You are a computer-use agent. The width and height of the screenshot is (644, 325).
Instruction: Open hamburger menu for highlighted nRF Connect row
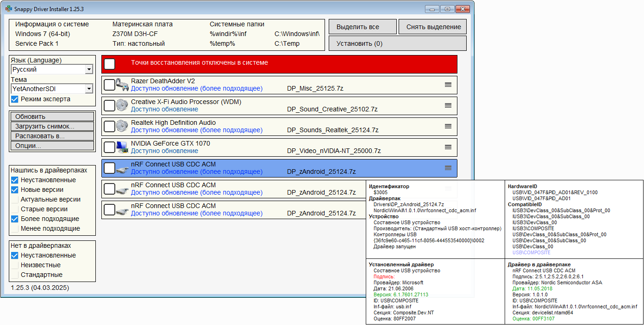coord(448,168)
